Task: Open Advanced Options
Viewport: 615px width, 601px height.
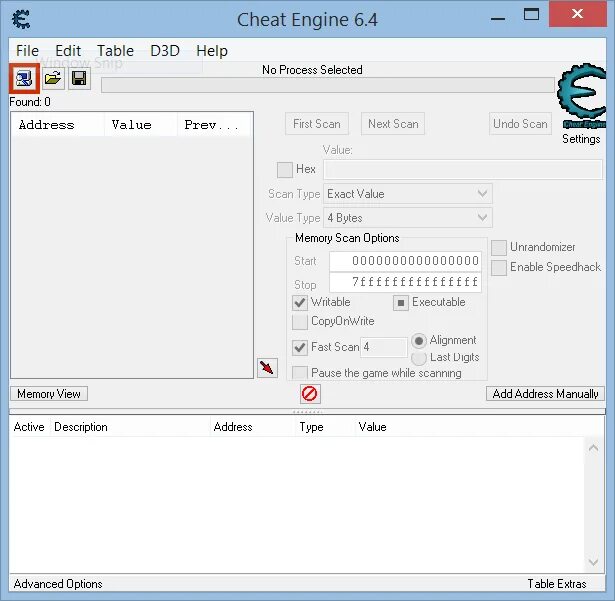Action: tap(58, 584)
